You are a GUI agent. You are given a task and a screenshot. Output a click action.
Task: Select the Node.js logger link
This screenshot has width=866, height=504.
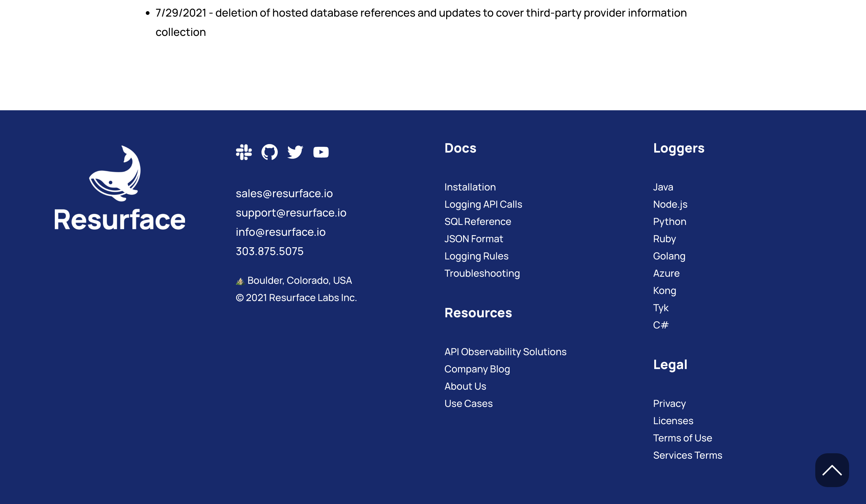(670, 204)
